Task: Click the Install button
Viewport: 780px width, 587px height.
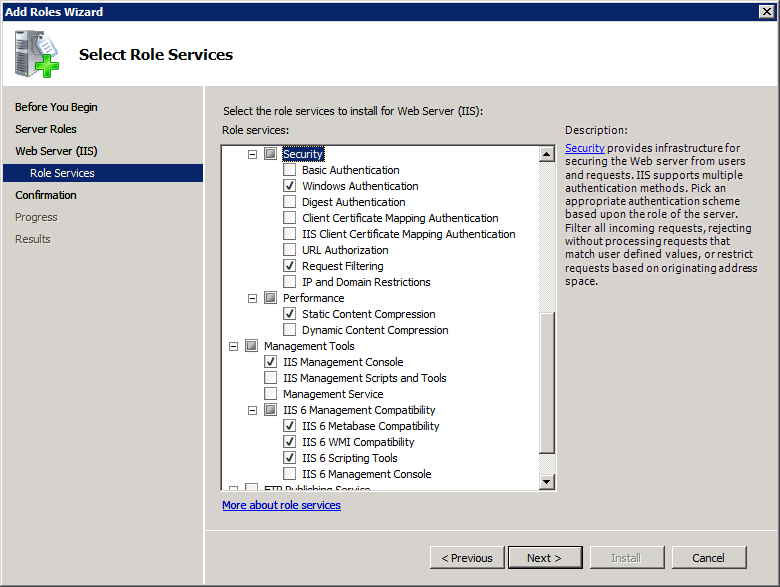Action: (x=626, y=558)
